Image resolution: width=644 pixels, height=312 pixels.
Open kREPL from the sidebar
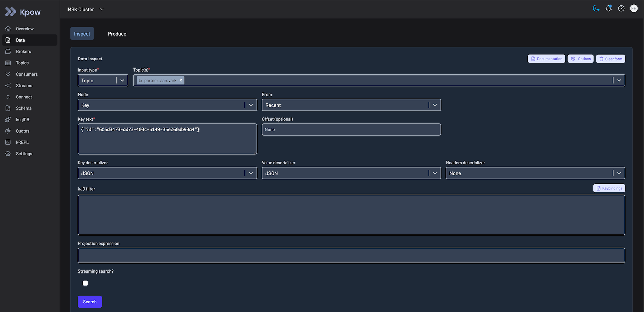[22, 142]
